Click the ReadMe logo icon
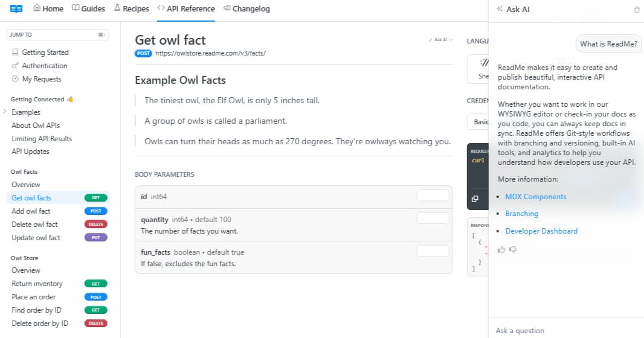 tap(16, 9)
